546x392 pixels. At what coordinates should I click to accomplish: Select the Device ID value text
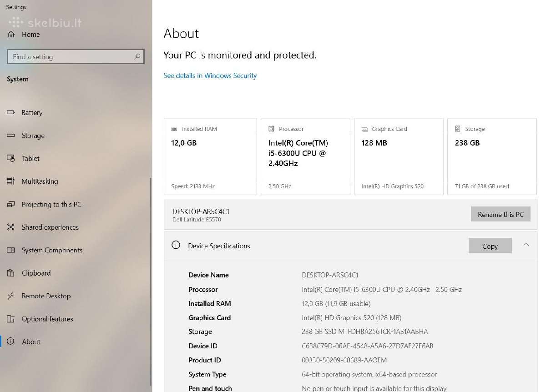coord(368,346)
